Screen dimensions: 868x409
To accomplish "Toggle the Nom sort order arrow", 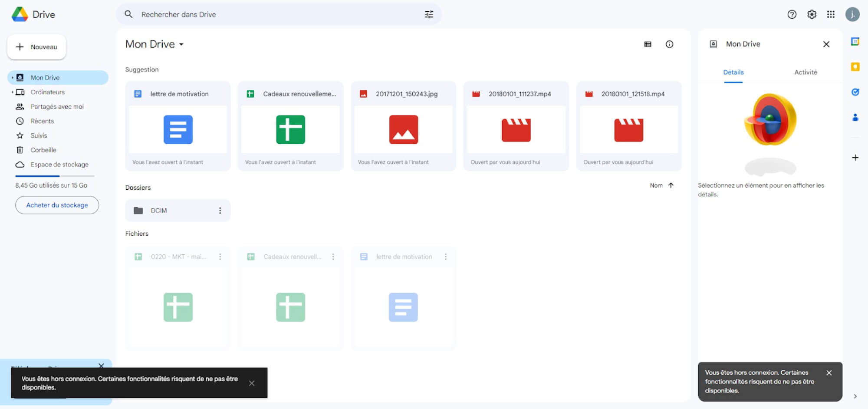I will (x=671, y=185).
